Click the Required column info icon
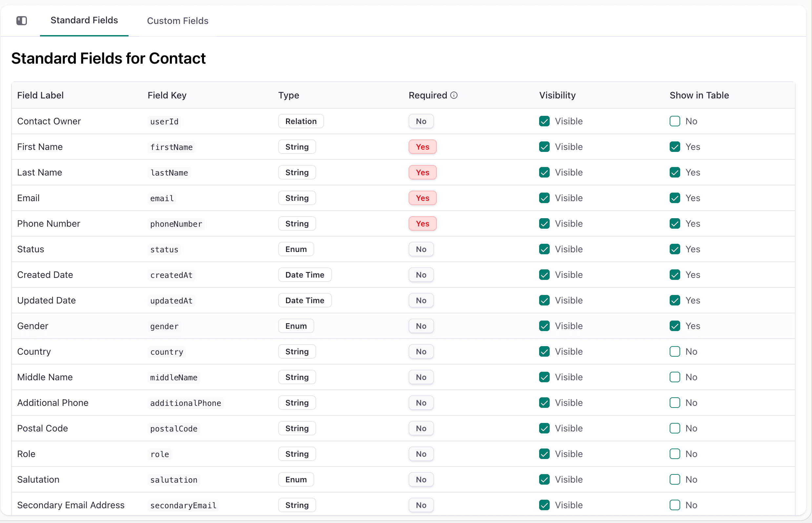Image resolution: width=812 pixels, height=523 pixels. pos(454,95)
